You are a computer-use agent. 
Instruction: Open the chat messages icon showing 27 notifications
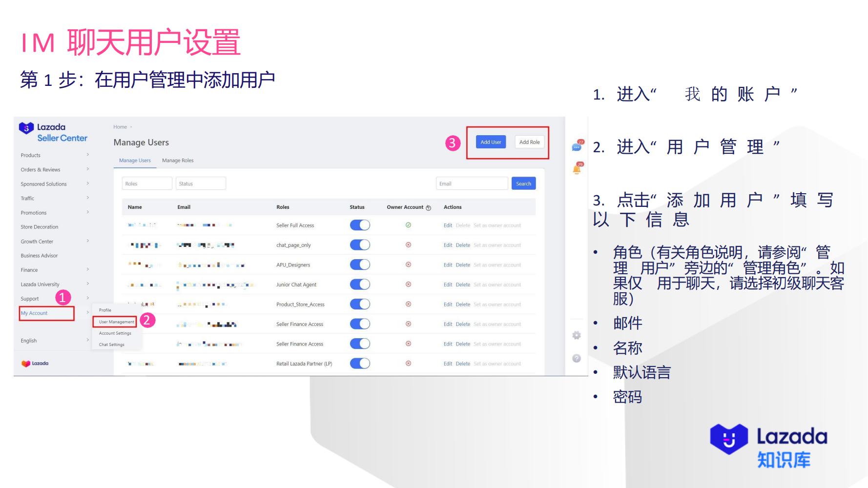pyautogui.click(x=577, y=146)
